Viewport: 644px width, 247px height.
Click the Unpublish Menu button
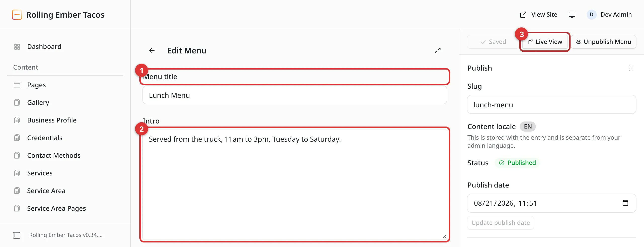[x=603, y=42]
